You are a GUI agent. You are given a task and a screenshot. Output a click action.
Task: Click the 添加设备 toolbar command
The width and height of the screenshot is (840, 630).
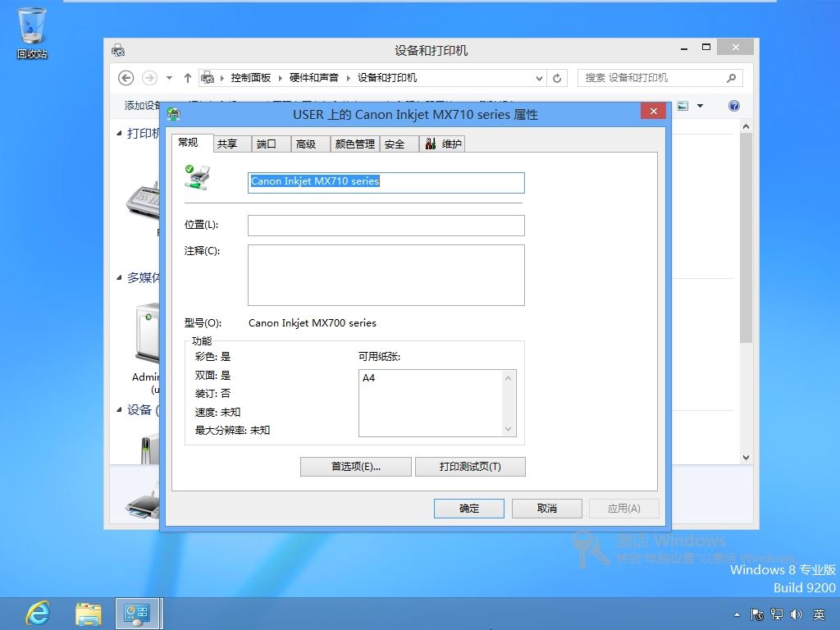click(x=143, y=106)
